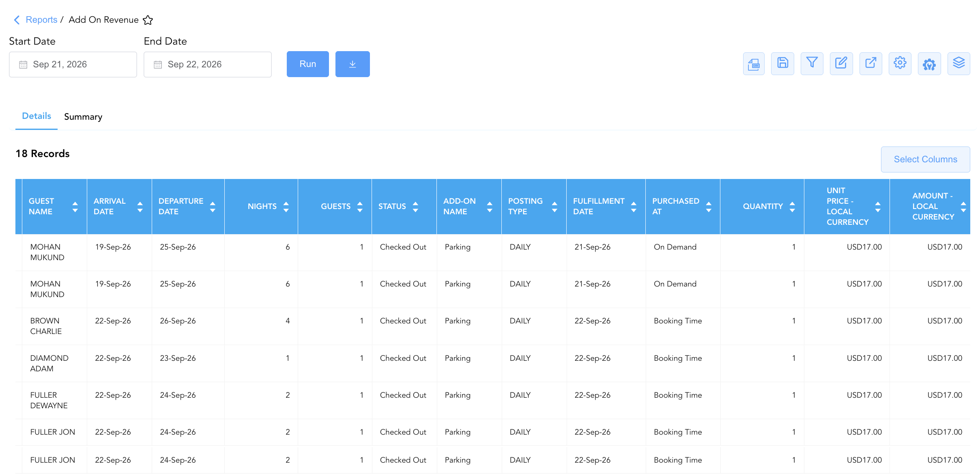
Task: Go back to Reports link
Action: 41,20
